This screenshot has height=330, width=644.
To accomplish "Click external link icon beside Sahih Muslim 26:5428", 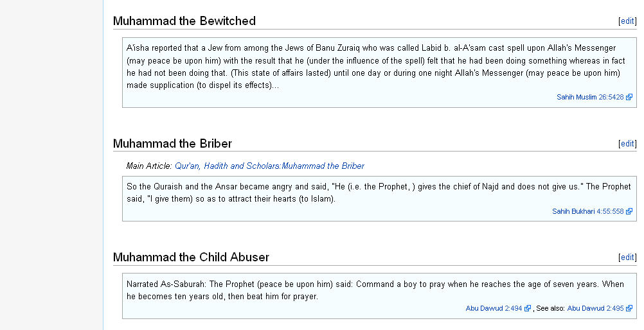I will (x=629, y=98).
